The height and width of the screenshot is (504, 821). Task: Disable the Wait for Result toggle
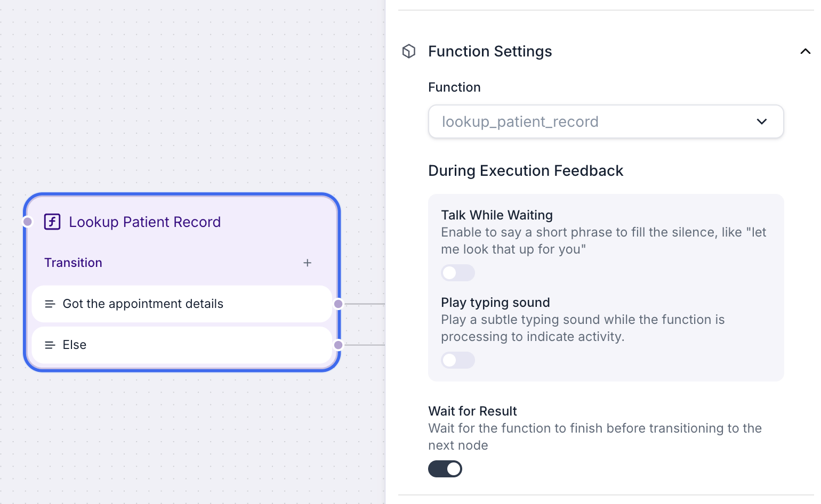coord(445,469)
